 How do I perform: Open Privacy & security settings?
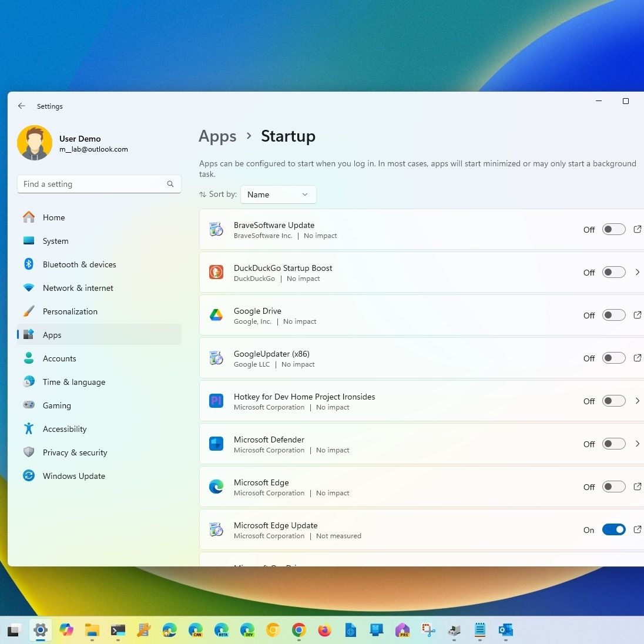[x=99, y=452]
